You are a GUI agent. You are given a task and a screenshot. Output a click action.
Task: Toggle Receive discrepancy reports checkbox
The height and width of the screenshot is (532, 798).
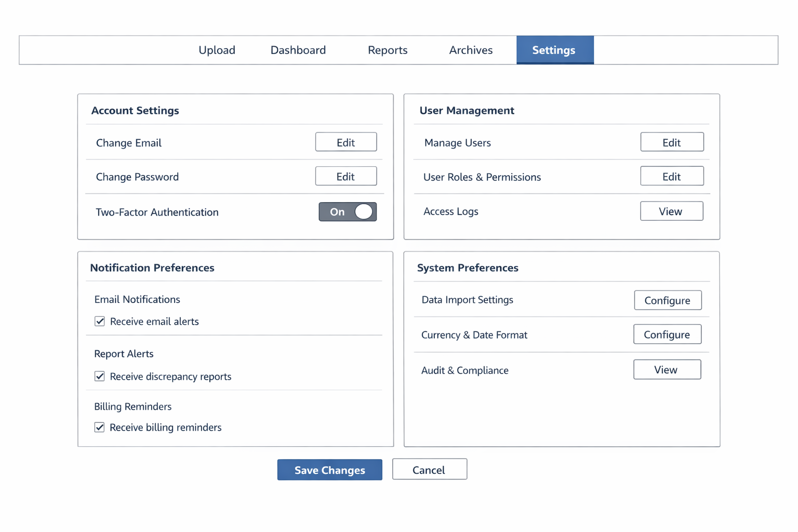[100, 376]
